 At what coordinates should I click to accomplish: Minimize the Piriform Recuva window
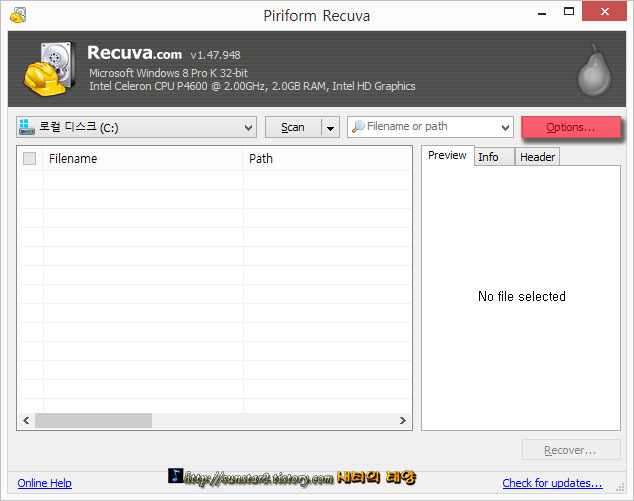click(x=542, y=12)
